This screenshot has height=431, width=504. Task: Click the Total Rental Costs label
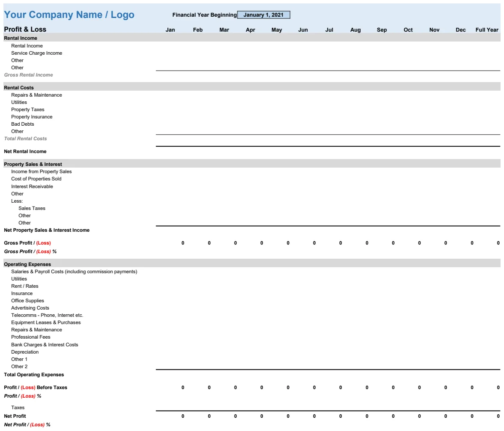[25, 139]
